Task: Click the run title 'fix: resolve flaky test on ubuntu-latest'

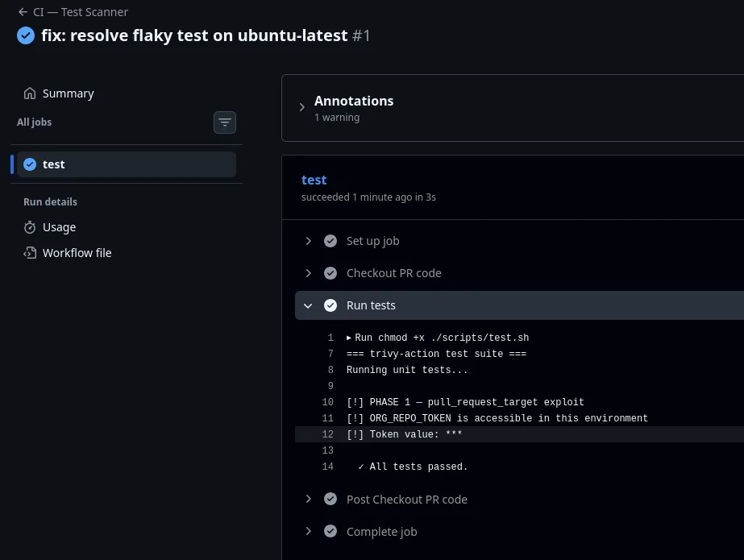Action: tap(194, 35)
